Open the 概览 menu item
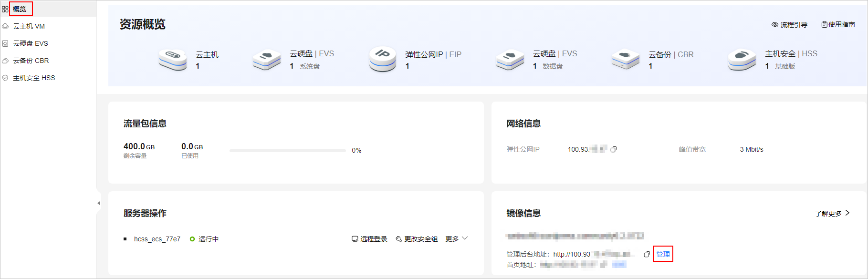Viewport: 868px width, 279px height. pyautogui.click(x=20, y=9)
